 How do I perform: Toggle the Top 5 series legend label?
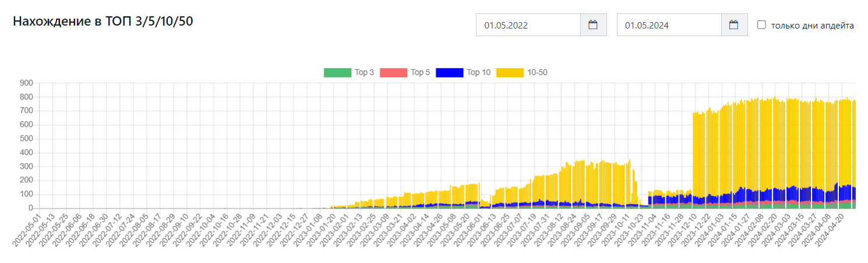pos(420,73)
